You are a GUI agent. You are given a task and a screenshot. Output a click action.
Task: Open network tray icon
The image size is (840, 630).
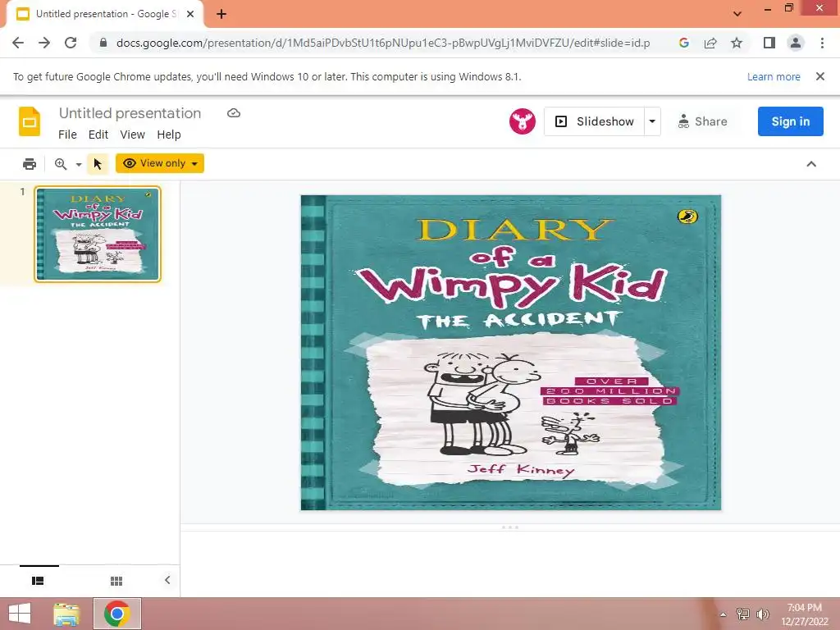tap(743, 614)
